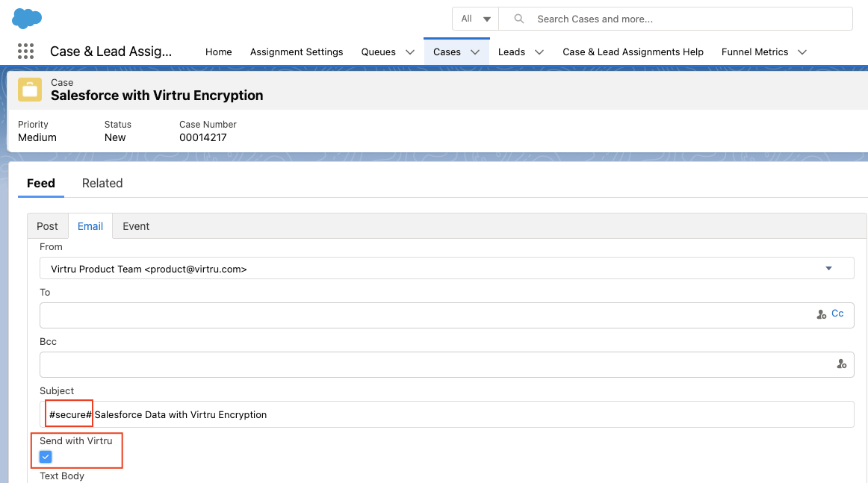Select the Post publisher tab
The width and height of the screenshot is (868, 483).
coord(47,226)
